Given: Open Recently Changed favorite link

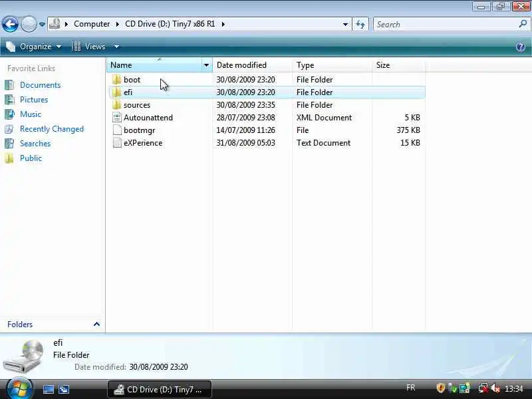Looking at the screenshot, I should [x=52, y=129].
